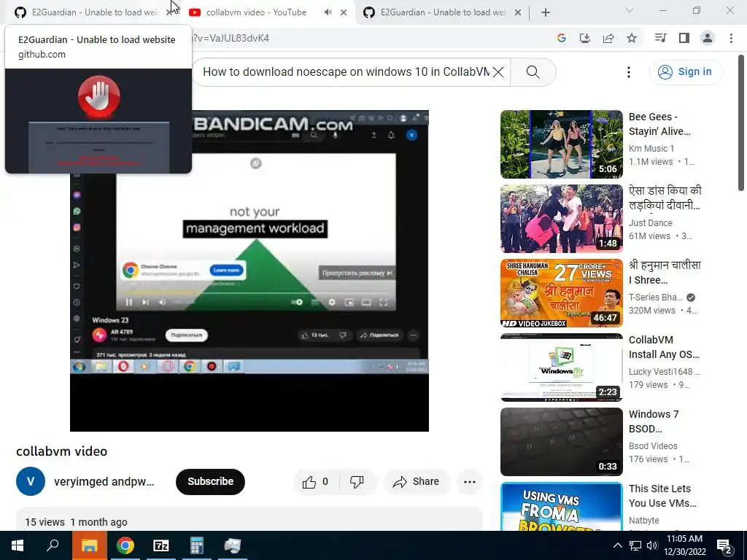Click the Google icon in address bar
This screenshot has width=747, height=560.
(x=562, y=38)
